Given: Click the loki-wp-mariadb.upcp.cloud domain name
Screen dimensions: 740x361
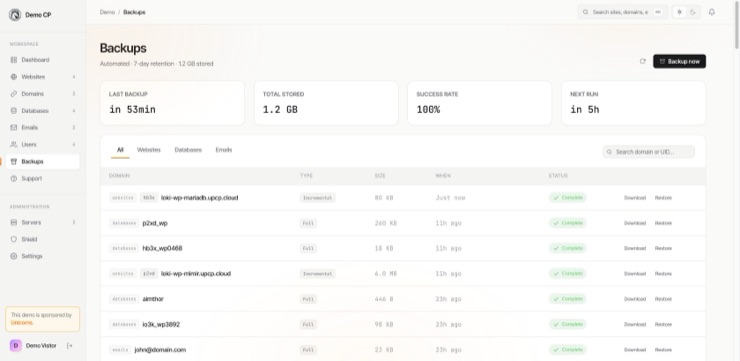Looking at the screenshot, I should 200,198.
